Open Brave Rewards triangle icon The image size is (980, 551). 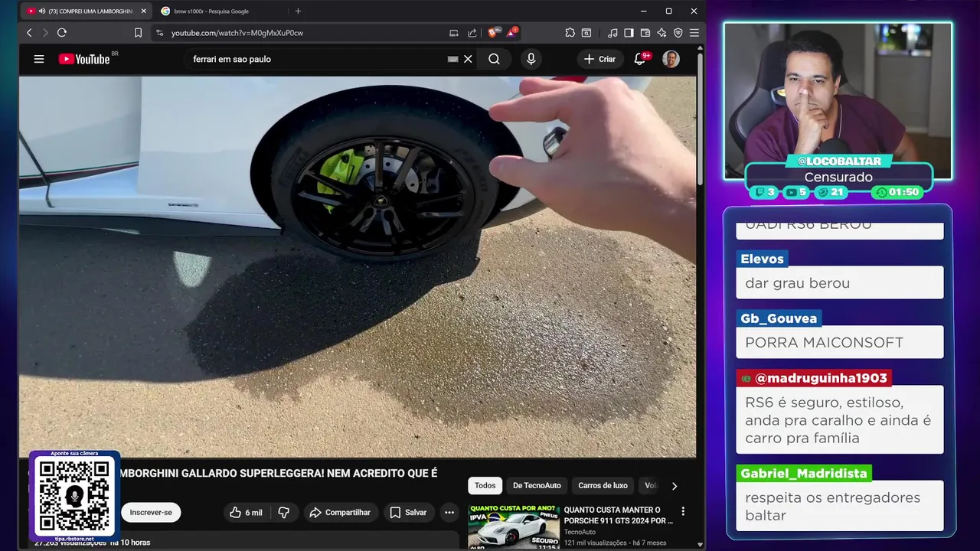[512, 32]
